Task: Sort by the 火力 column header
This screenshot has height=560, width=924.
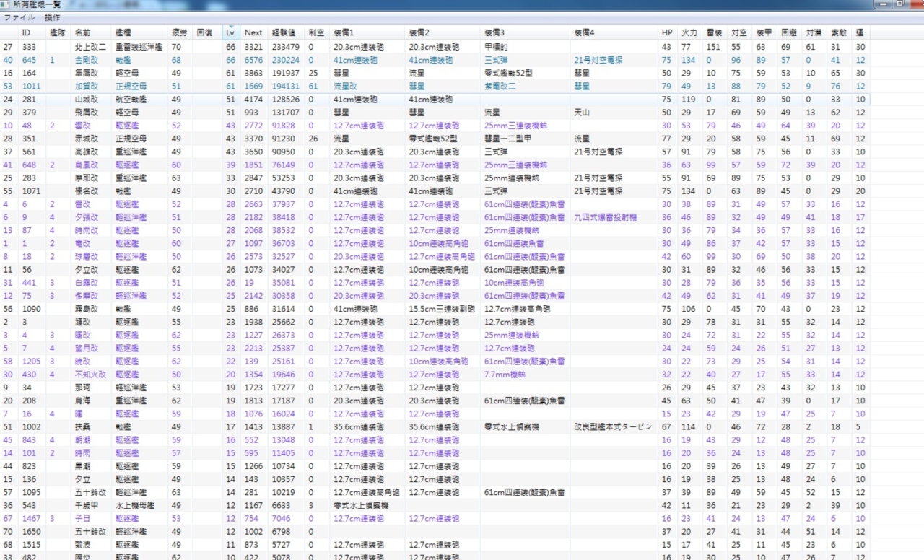Action: pyautogui.click(x=689, y=32)
